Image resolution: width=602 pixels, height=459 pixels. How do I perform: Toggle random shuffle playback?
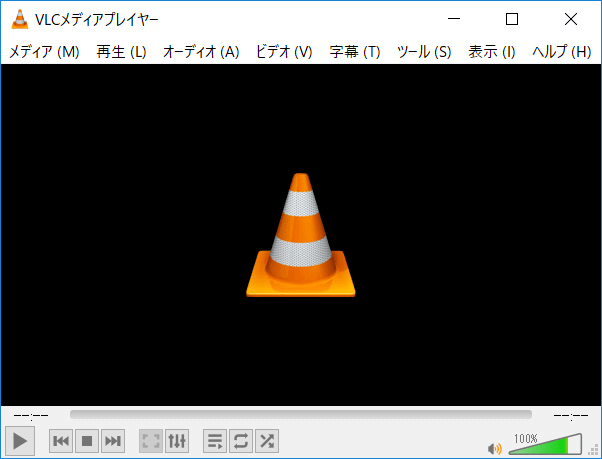[x=267, y=441]
